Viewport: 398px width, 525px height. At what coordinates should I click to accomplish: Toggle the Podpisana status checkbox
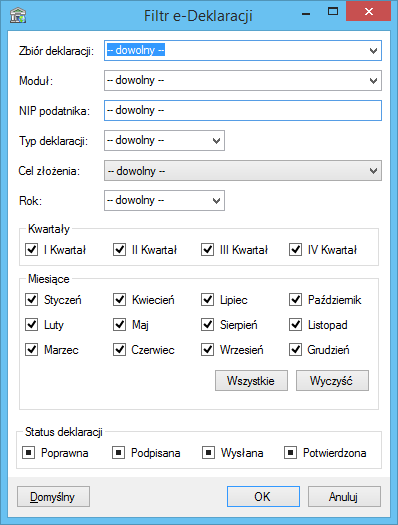pyautogui.click(x=118, y=453)
